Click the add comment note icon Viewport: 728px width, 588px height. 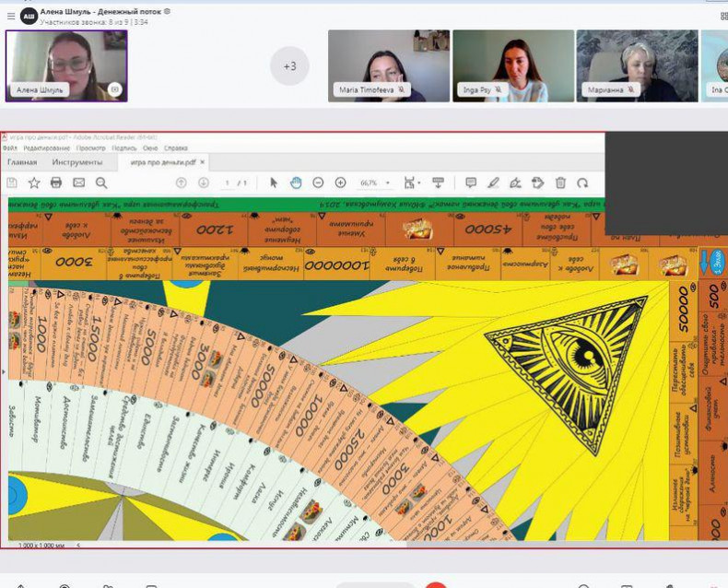point(471,182)
